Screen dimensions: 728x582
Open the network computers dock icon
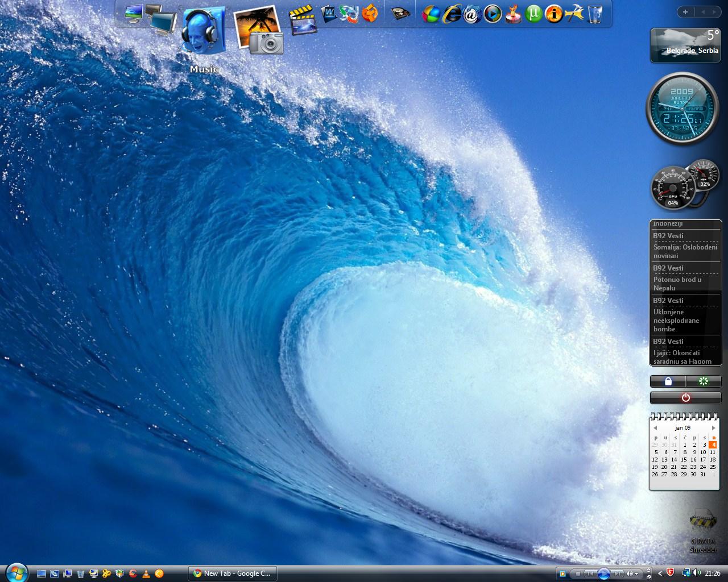tap(162, 22)
